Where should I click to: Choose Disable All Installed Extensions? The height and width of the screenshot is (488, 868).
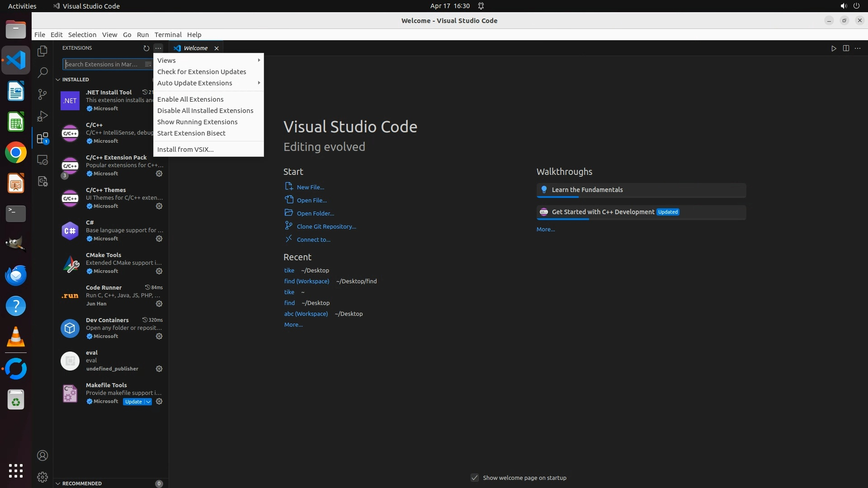pos(205,111)
